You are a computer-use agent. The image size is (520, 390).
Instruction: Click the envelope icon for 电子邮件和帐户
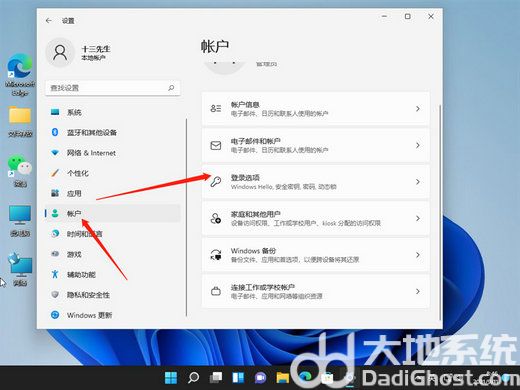[216, 145]
